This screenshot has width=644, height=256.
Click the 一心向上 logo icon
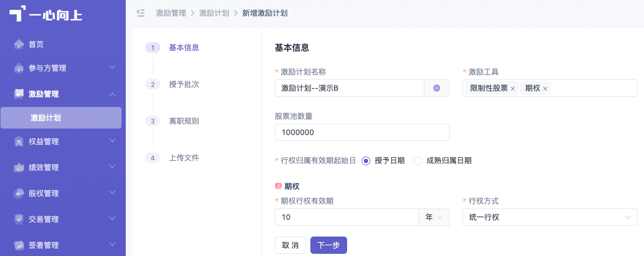click(x=18, y=14)
